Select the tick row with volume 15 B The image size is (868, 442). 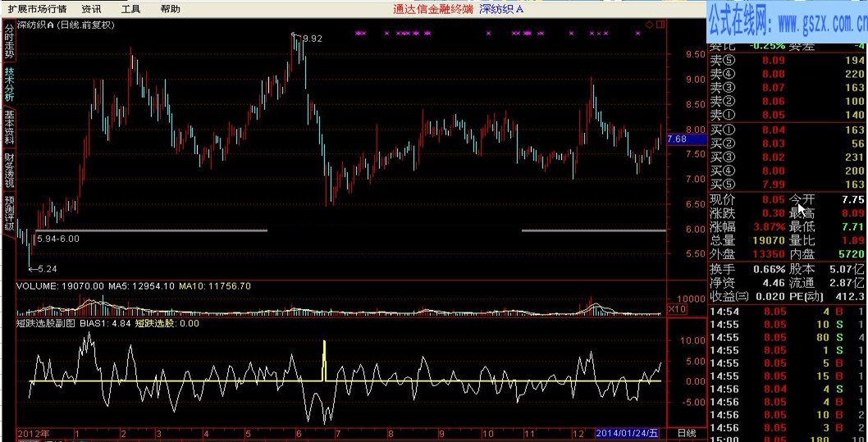[787, 376]
